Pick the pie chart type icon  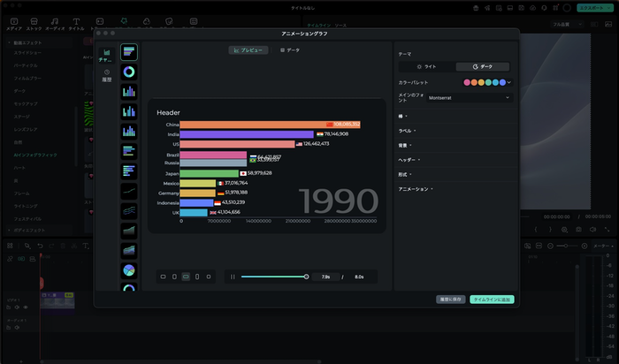[x=129, y=269]
